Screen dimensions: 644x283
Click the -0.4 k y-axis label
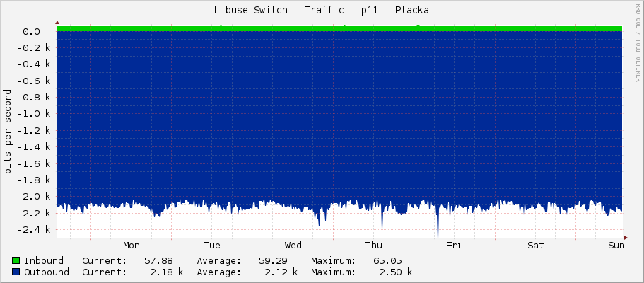pyautogui.click(x=34, y=64)
